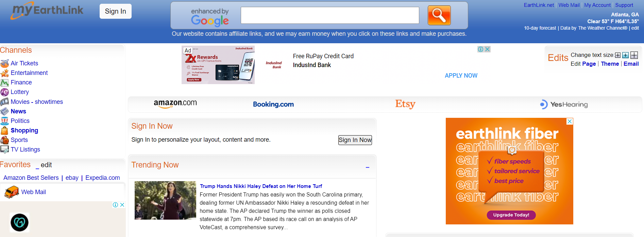644x237 pixels.
Task: Click the green swirl logo in sidebar ad
Action: [x=20, y=223]
